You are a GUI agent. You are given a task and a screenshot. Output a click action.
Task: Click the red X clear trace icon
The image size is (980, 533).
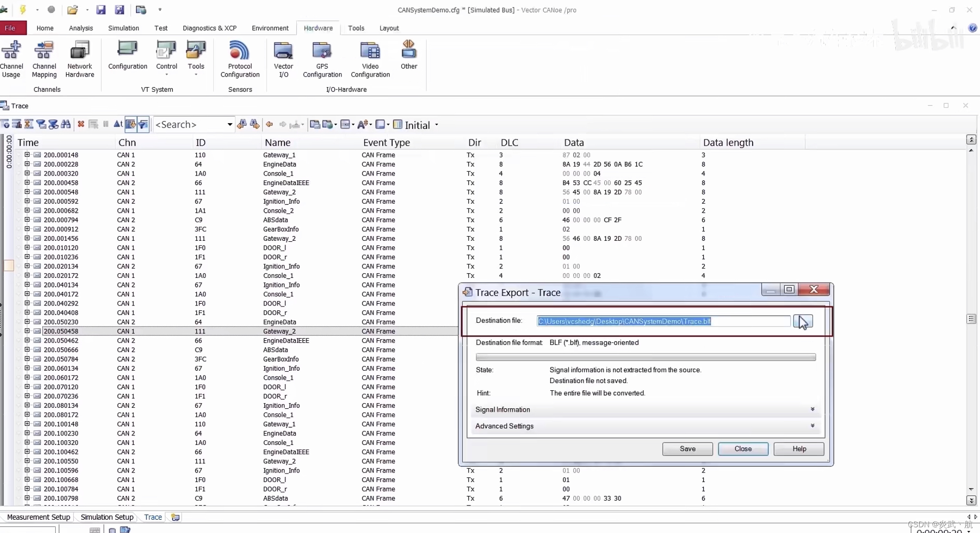pyautogui.click(x=81, y=124)
